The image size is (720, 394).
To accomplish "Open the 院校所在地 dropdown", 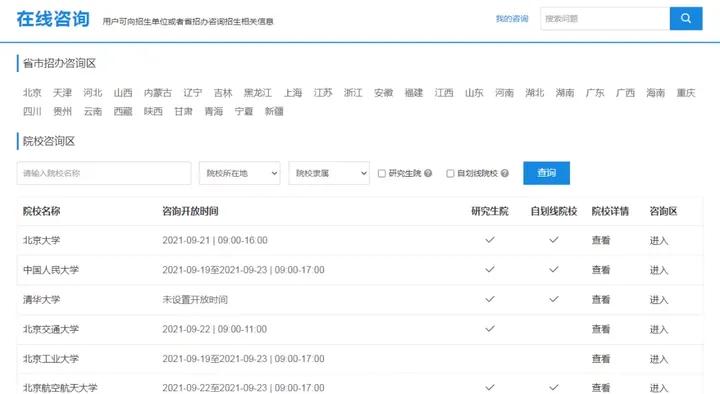I will point(240,173).
